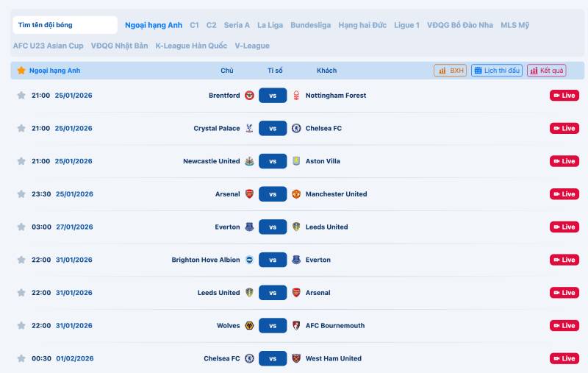Favorite the Leeds United vs Arsenal match
Image resolution: width=588 pixels, height=373 pixels.
[21, 293]
